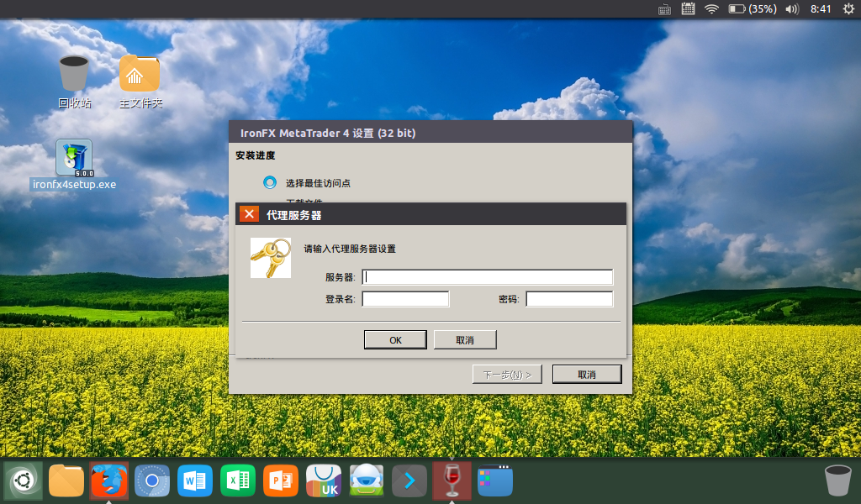
Task: Click the progress step icon beside 选择最佳访问点
Action: 270,182
